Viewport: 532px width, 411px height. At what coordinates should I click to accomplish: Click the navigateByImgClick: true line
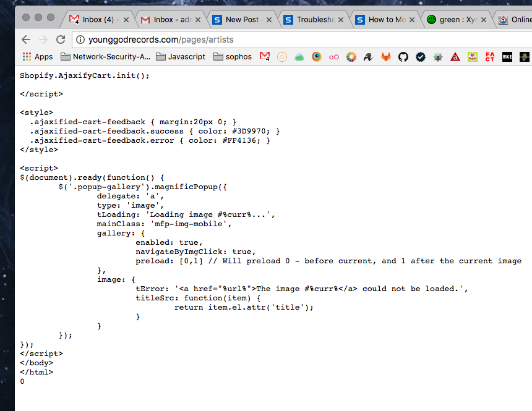click(x=195, y=252)
